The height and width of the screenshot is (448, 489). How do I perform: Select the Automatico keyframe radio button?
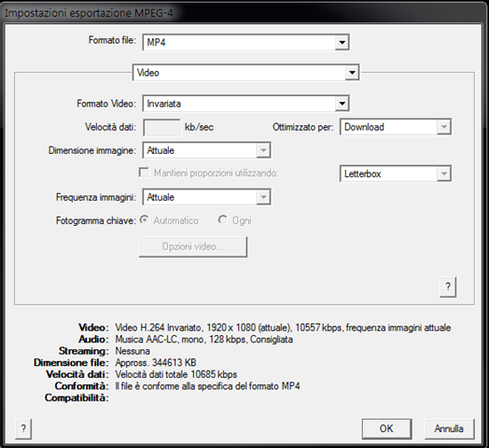[x=144, y=220]
